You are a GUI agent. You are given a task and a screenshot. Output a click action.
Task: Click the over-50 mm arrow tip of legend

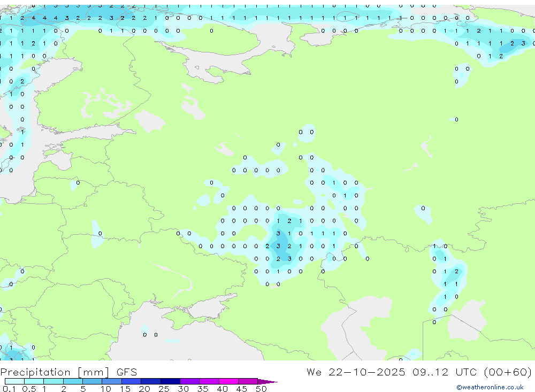point(267,381)
